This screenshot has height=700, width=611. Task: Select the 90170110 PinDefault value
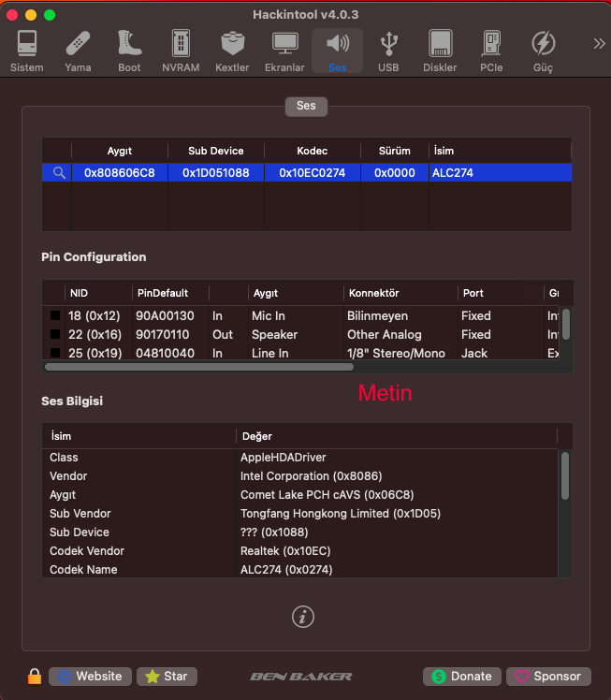click(163, 334)
